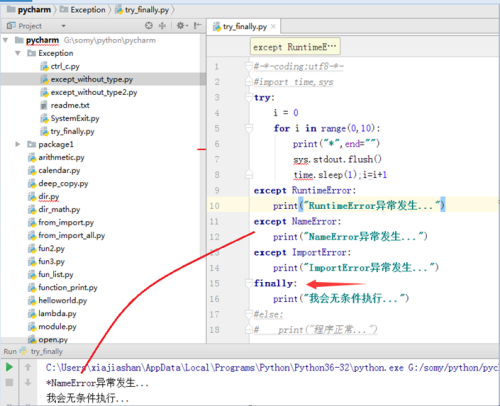Click the green Run button
This screenshot has width=500, height=406.
coord(9,367)
